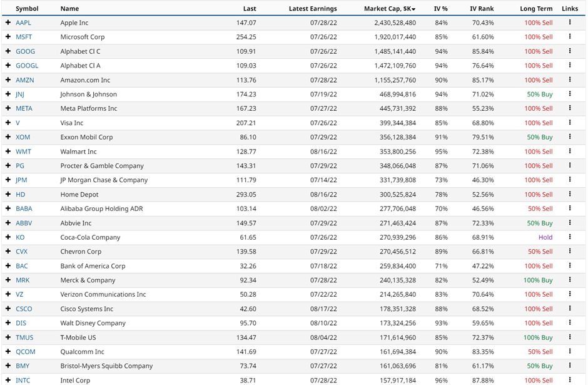588x385 pixels.
Task: Open links menu in Exxon Mobil row
Action: pyautogui.click(x=570, y=137)
